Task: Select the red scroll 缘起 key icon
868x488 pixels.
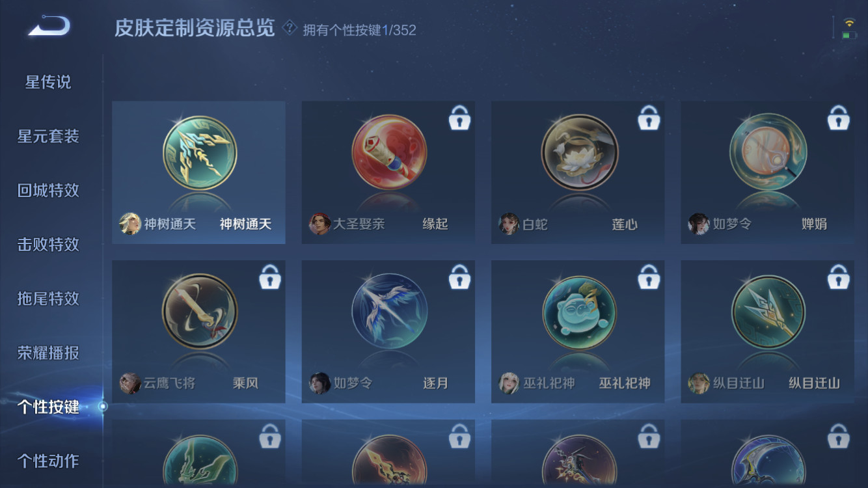Action: tap(389, 153)
